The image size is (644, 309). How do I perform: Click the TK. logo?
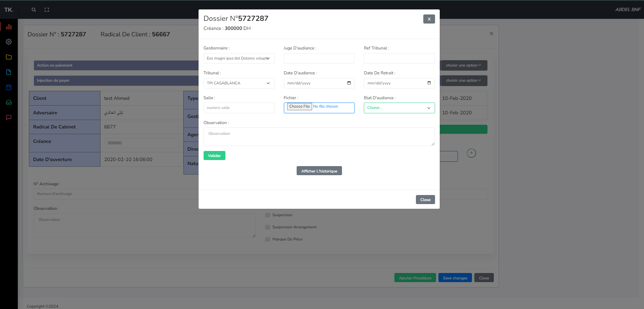tap(9, 10)
